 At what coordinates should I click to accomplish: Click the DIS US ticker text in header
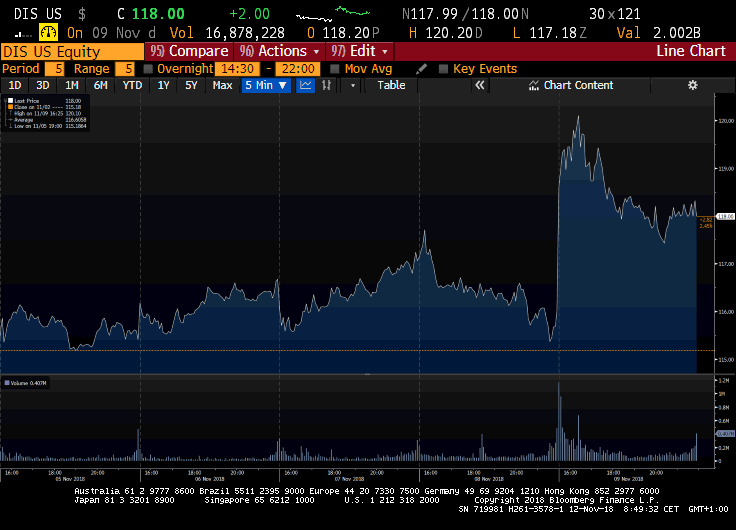click(x=38, y=14)
